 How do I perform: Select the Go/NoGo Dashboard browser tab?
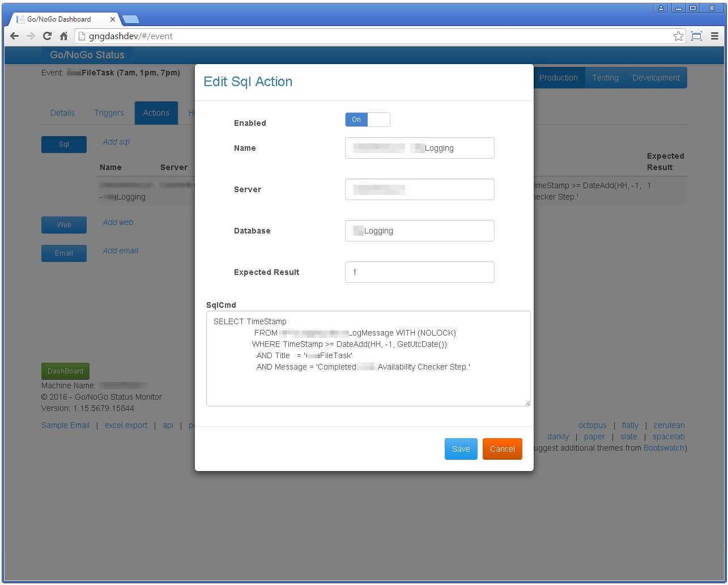[x=62, y=19]
